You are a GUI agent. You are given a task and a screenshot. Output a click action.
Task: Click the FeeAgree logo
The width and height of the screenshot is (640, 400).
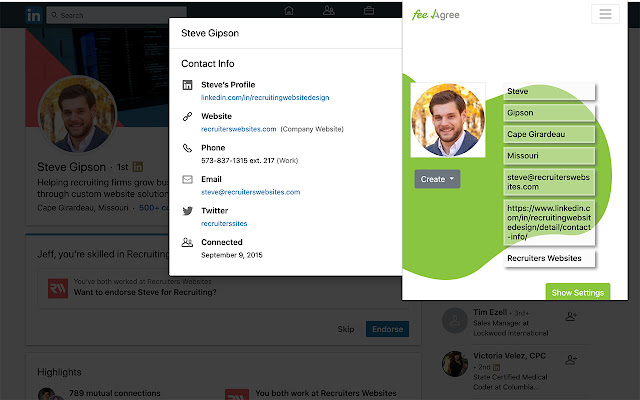tap(436, 15)
